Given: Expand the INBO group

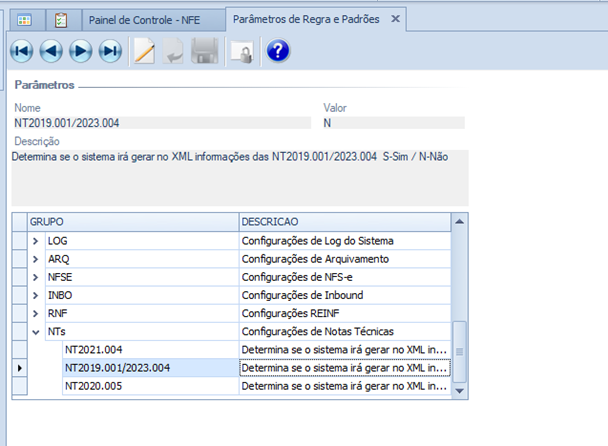Looking at the screenshot, I should (37, 295).
